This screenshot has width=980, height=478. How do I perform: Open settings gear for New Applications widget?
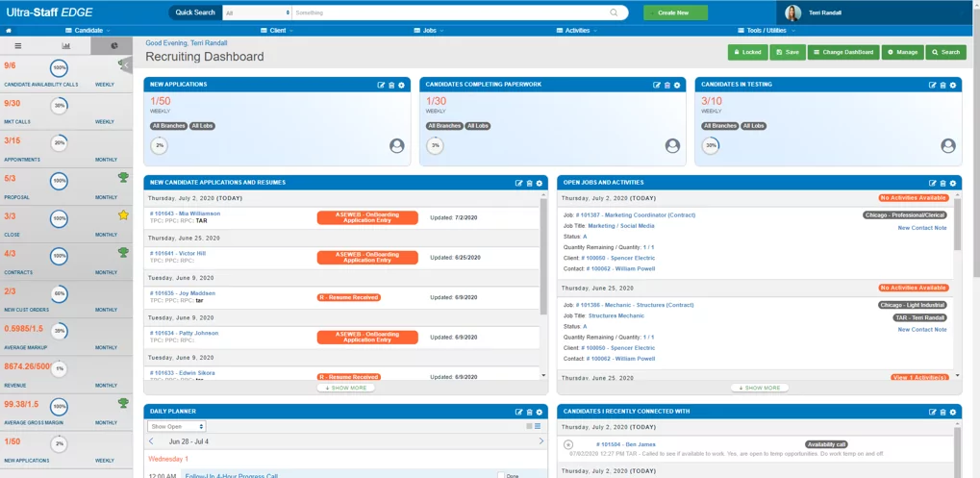pyautogui.click(x=401, y=85)
